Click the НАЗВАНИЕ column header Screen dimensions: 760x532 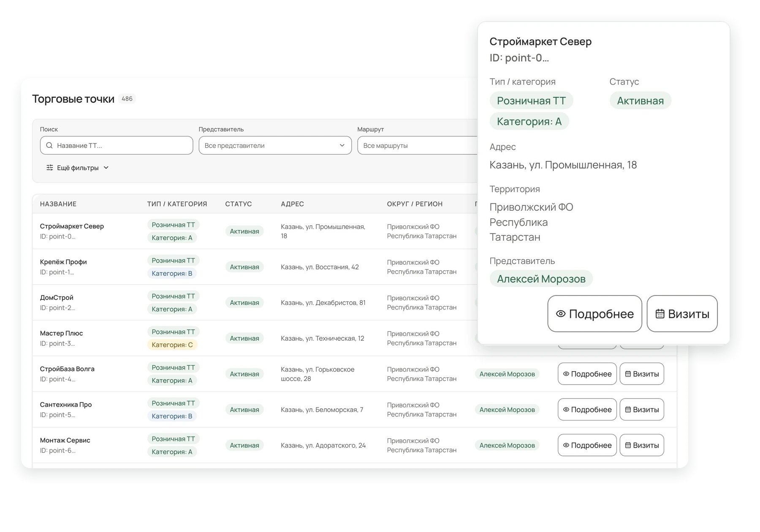click(58, 204)
